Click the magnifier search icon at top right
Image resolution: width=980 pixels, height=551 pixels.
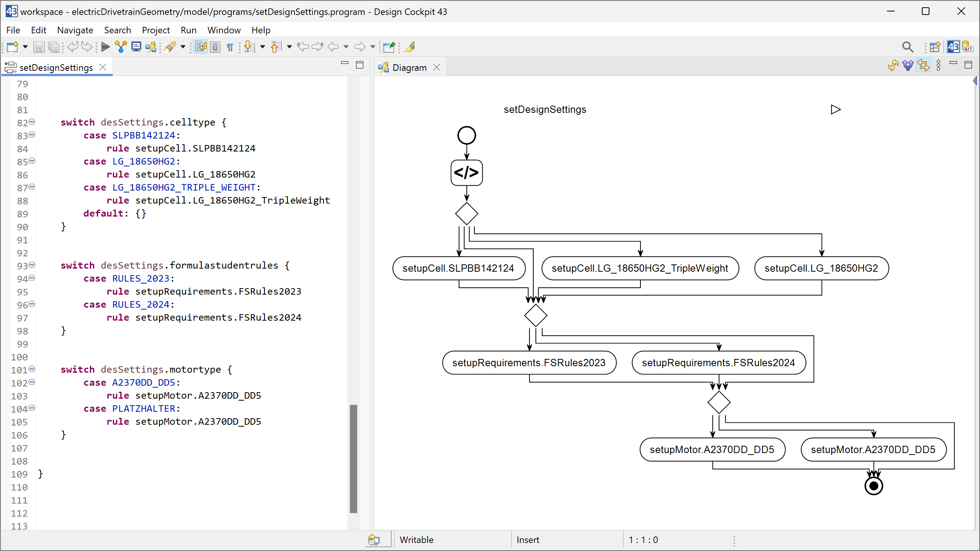coord(908,47)
